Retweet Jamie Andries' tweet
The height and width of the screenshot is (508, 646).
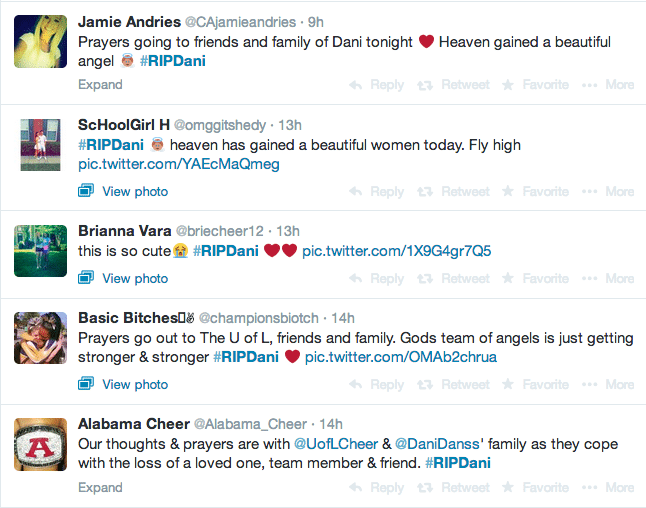(x=453, y=85)
